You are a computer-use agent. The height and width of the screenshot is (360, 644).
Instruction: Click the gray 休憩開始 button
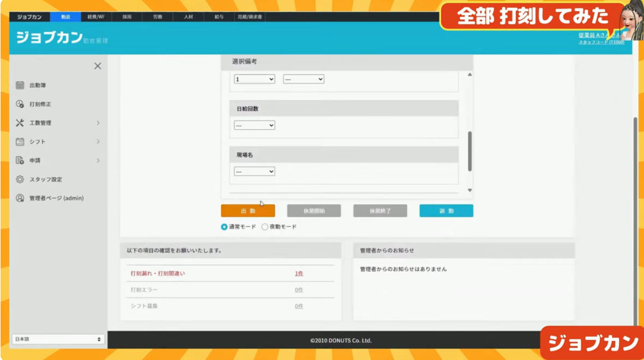pos(314,211)
